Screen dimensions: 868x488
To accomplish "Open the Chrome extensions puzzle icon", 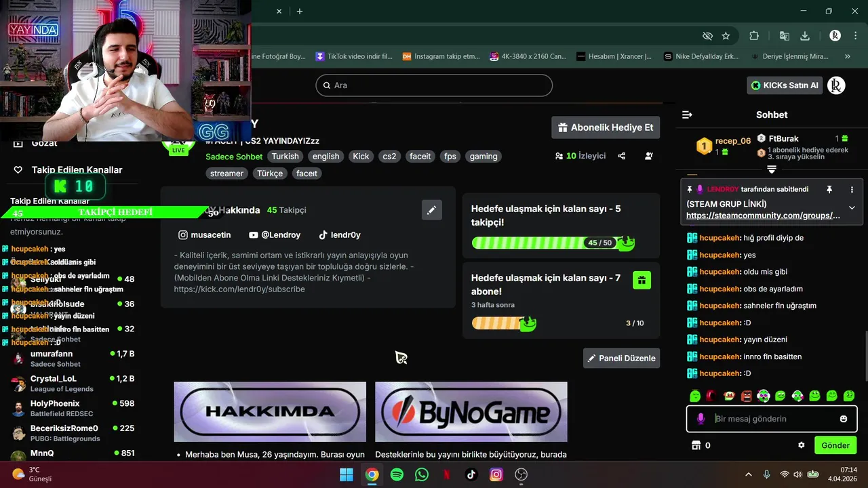I will coord(754,36).
